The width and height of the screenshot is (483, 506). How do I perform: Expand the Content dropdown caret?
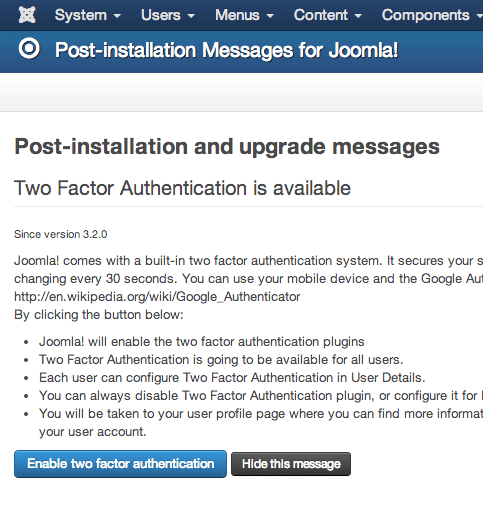[x=358, y=16]
